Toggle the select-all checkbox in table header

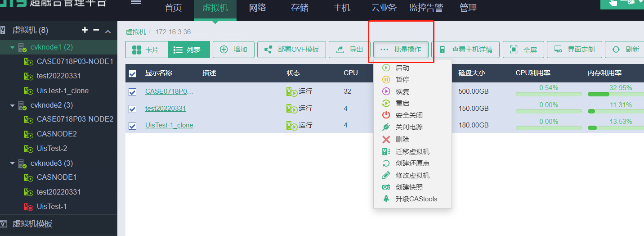point(133,73)
